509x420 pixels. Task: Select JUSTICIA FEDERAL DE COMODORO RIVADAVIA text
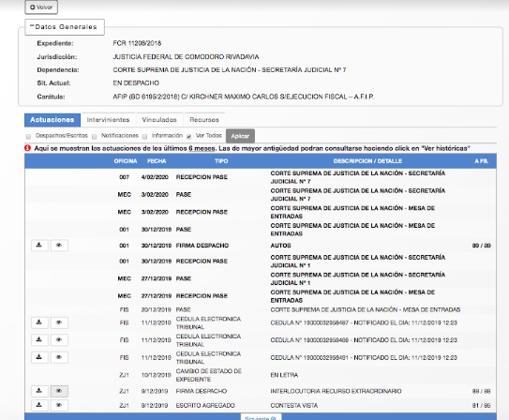click(x=186, y=57)
